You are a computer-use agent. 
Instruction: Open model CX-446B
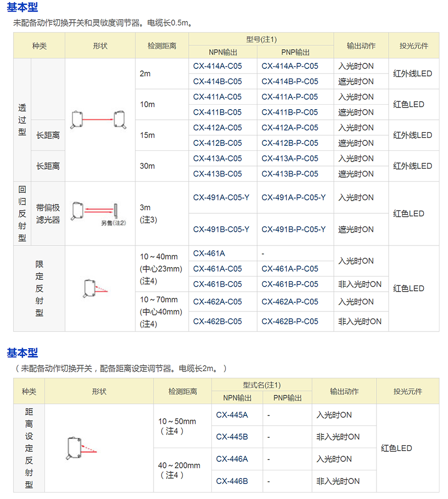(232, 481)
